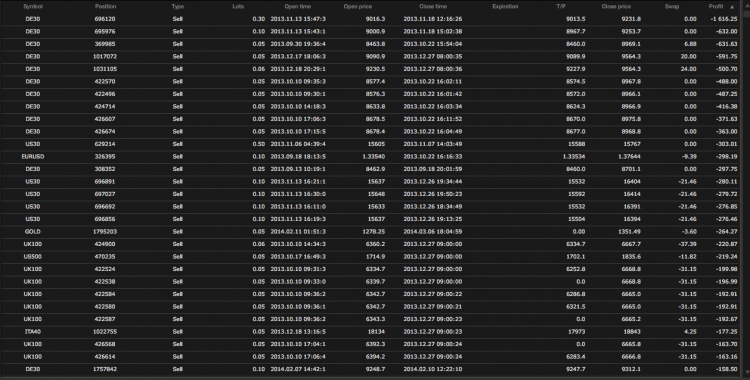The image size is (750, 380).
Task: Toggle the Profit column sort arrow
Action: pyautogui.click(x=732, y=7)
